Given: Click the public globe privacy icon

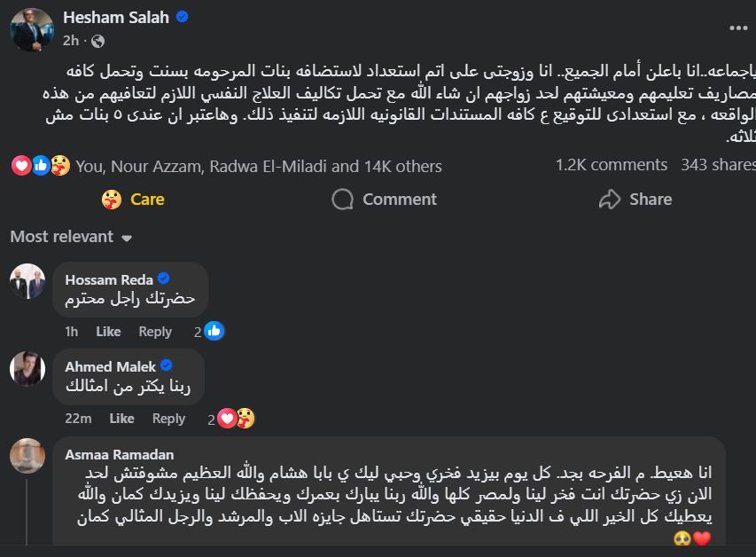Looking at the screenshot, I should 97,41.
